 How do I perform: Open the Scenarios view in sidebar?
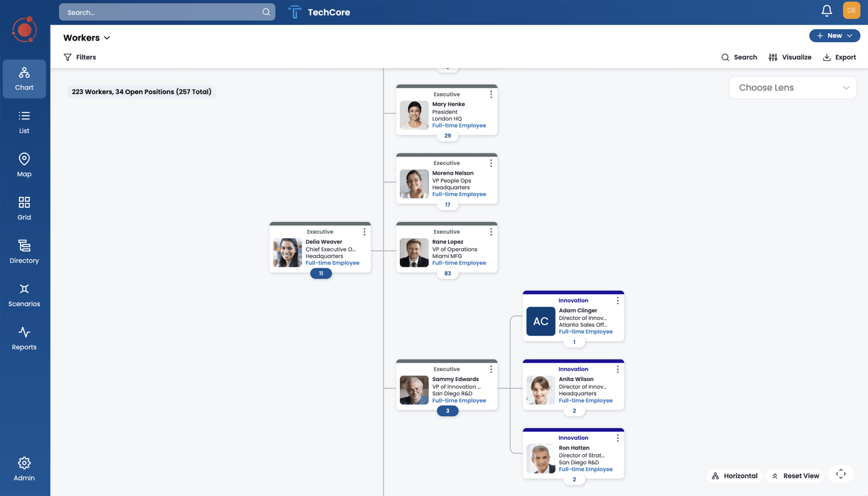tap(24, 295)
